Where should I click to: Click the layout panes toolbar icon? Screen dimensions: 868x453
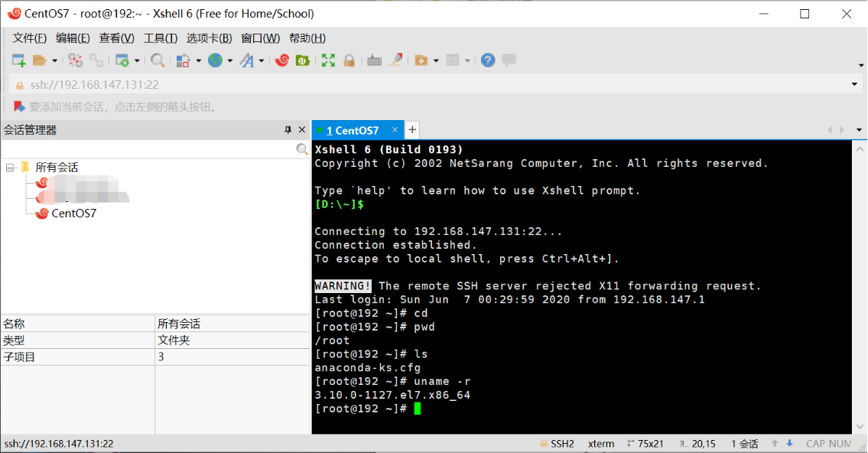[453, 60]
